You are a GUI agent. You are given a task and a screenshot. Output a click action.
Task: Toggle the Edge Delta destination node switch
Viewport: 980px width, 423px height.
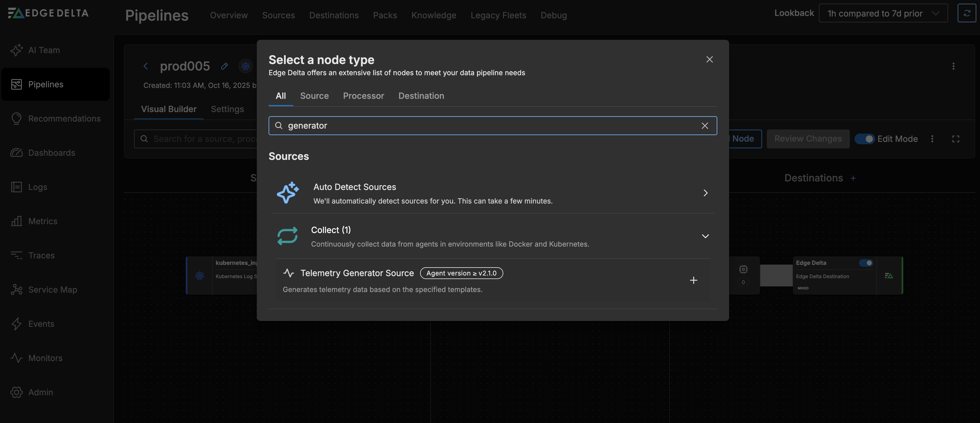pyautogui.click(x=866, y=263)
